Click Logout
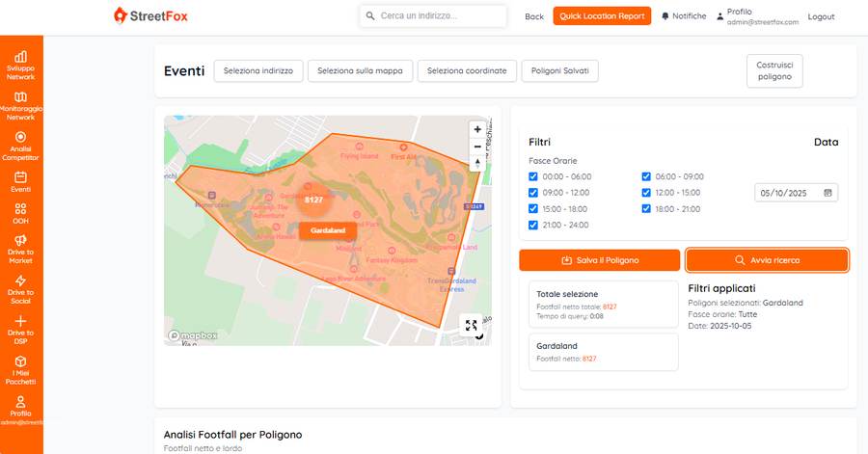Image resolution: width=868 pixels, height=454 pixels. (x=821, y=16)
